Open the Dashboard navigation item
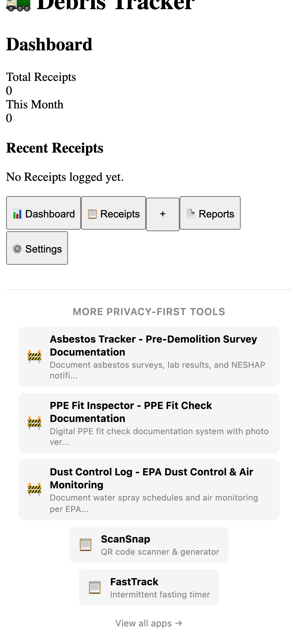The height and width of the screenshot is (644, 298). click(x=43, y=214)
